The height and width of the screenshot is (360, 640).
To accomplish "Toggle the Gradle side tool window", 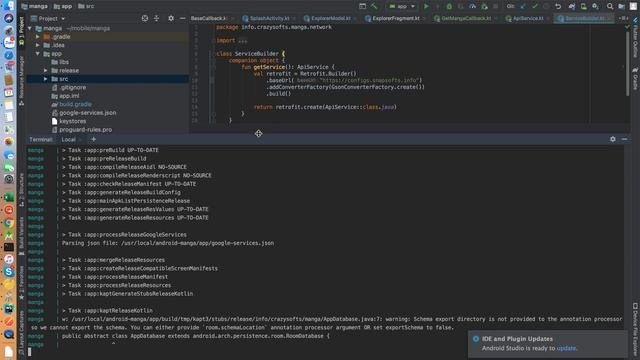I will coord(635,79).
